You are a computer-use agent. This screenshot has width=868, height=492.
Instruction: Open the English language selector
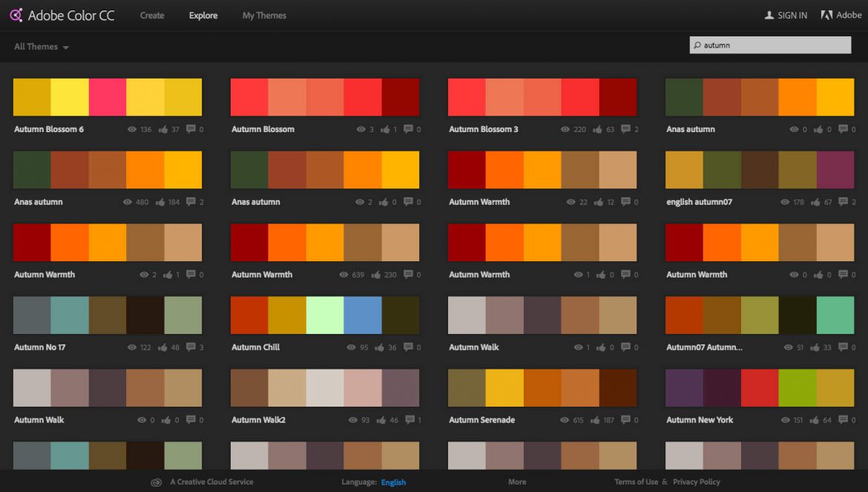coord(393,482)
